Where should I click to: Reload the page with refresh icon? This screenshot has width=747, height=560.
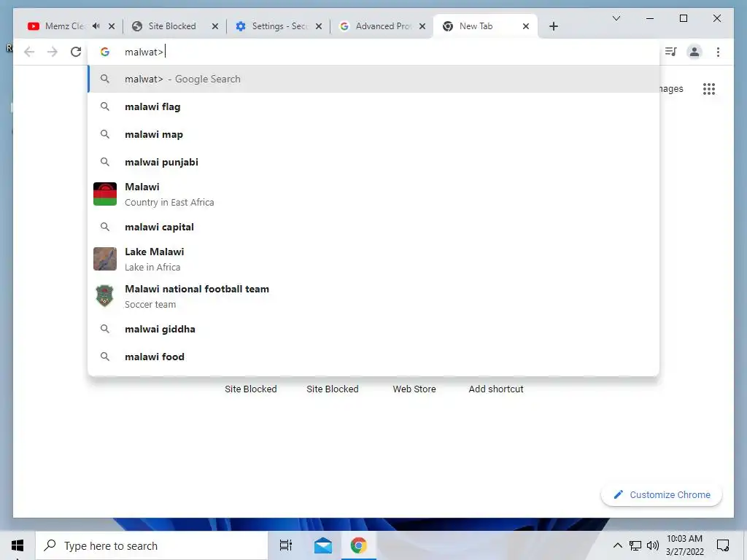point(76,52)
